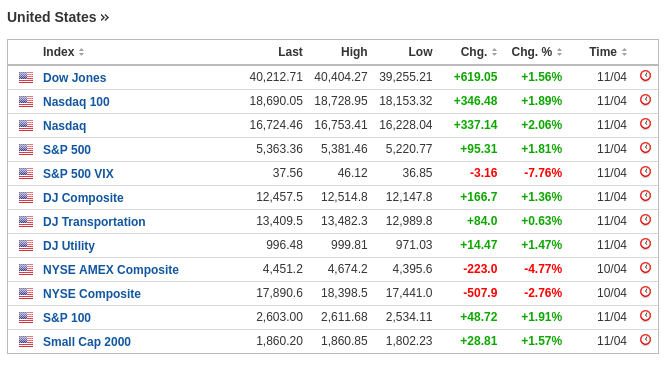Screen dimensions: 669x370
Task: Open the S&P 500 VIX link
Action: click(x=79, y=174)
